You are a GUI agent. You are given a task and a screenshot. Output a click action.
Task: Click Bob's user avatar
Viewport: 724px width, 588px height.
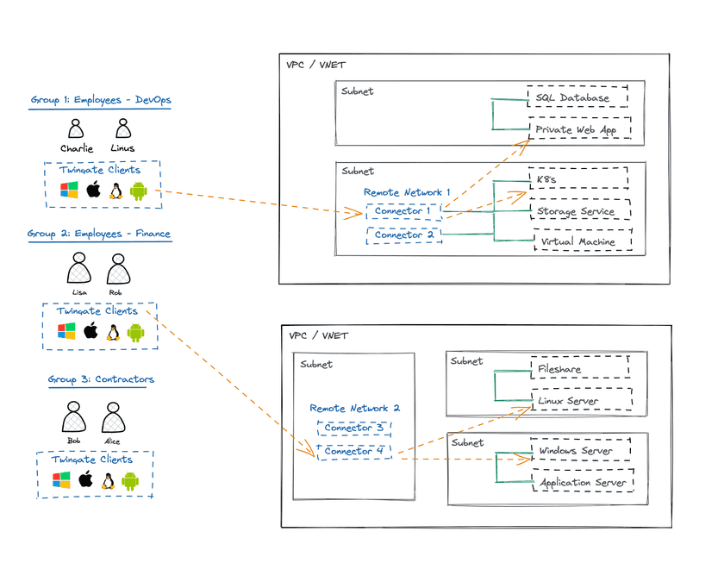pos(75,419)
